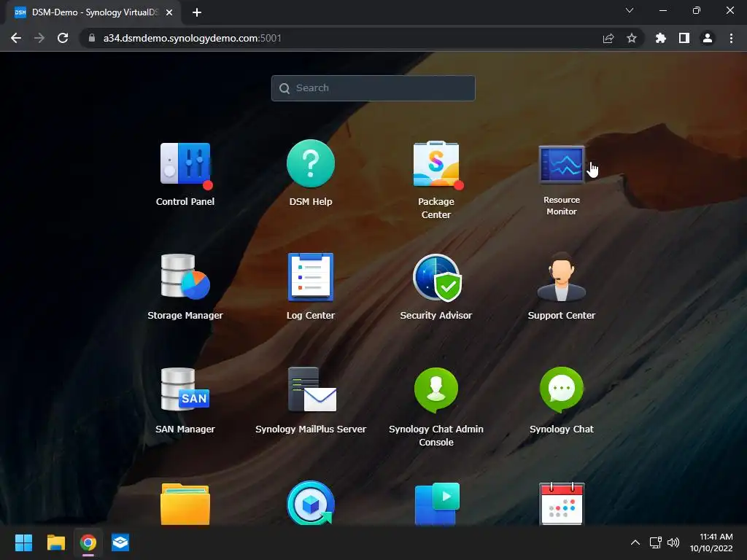The width and height of the screenshot is (747, 560).
Task: Click the magnifier icon in the search box
Action: (285, 88)
